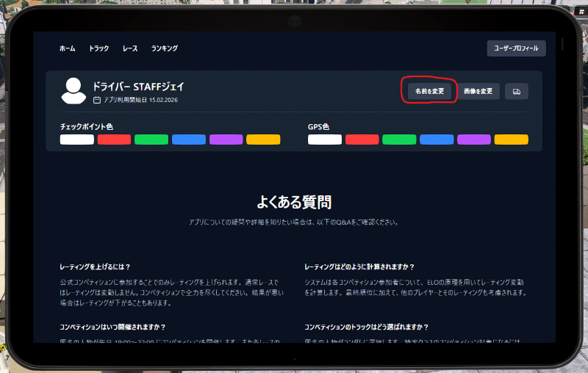Click the アプリ利用開始日 15.02.2026 text
588x373 pixels.
click(140, 100)
